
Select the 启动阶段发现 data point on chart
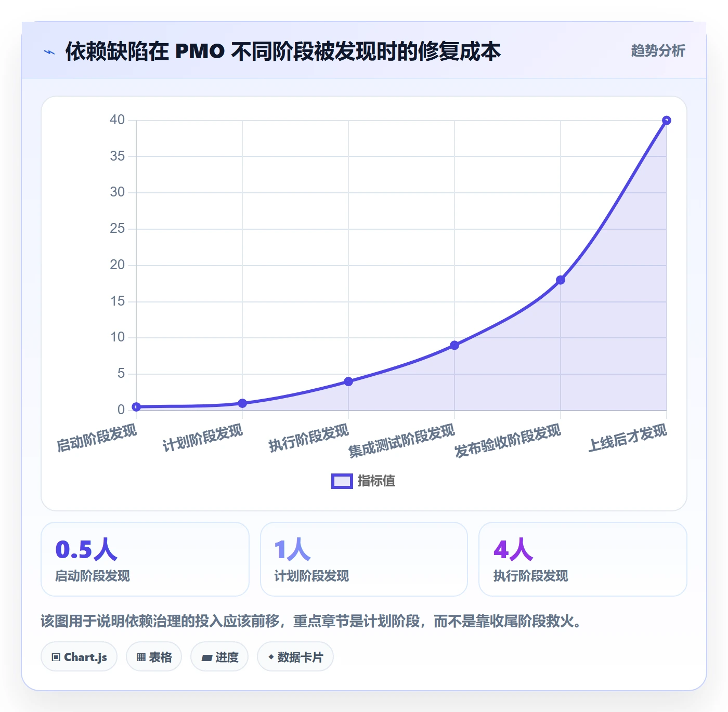tap(136, 407)
